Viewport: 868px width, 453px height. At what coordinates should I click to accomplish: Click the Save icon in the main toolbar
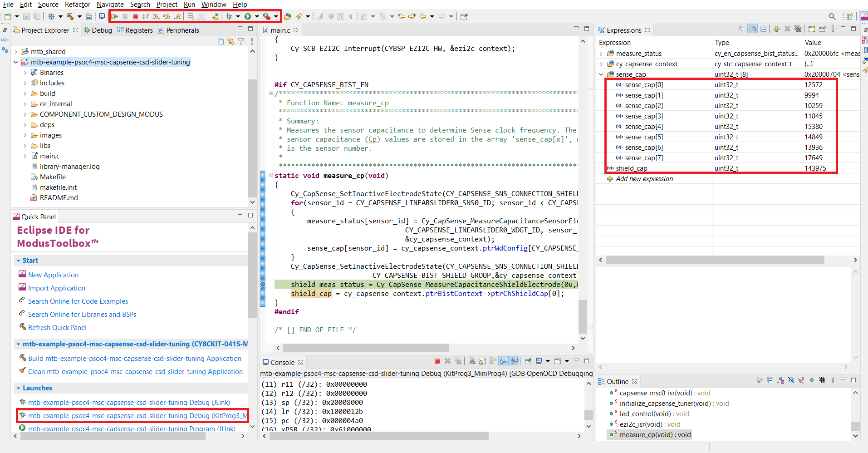(26, 17)
